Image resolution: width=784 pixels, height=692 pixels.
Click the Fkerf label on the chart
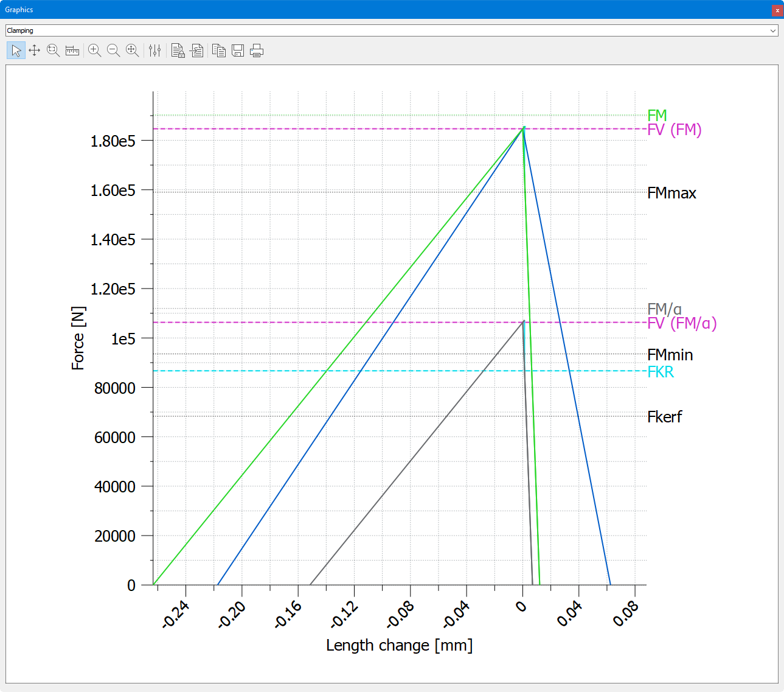664,417
